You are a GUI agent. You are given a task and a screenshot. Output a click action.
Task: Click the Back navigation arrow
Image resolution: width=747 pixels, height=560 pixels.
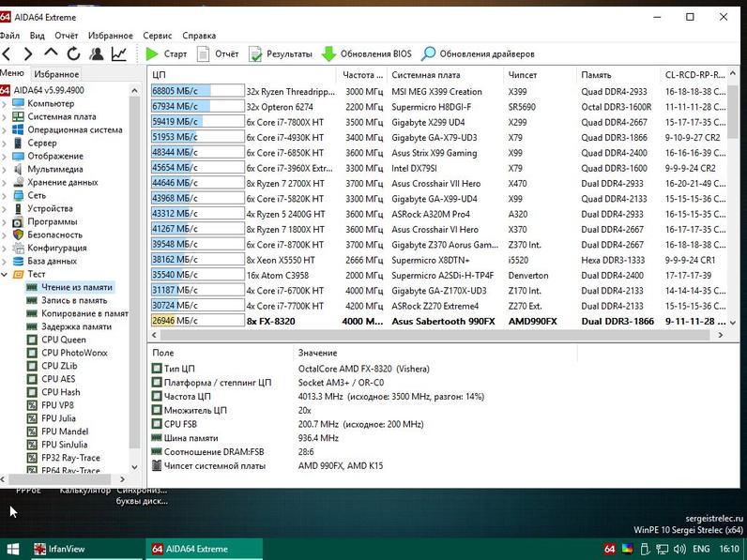tap(7, 53)
